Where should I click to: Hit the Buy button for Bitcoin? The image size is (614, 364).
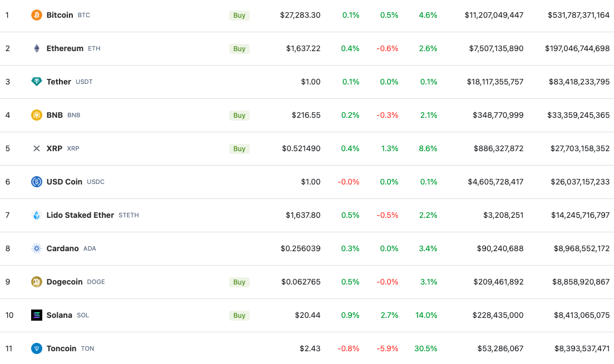pyautogui.click(x=239, y=15)
